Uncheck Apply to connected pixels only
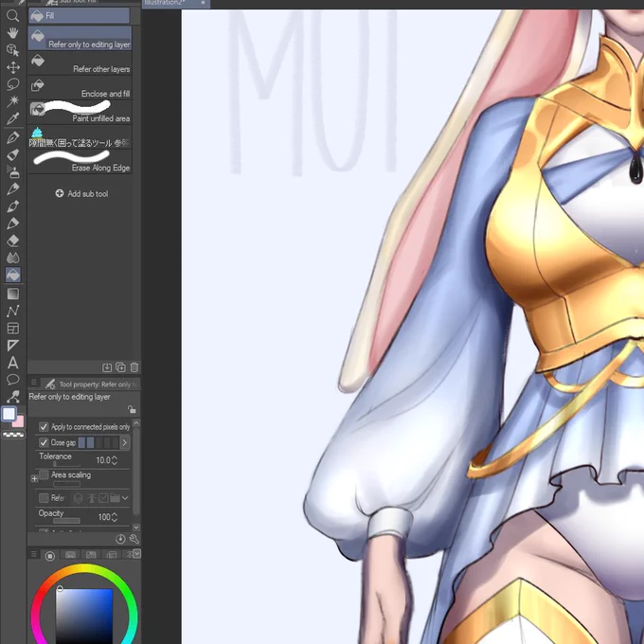The image size is (644, 644). (44, 427)
